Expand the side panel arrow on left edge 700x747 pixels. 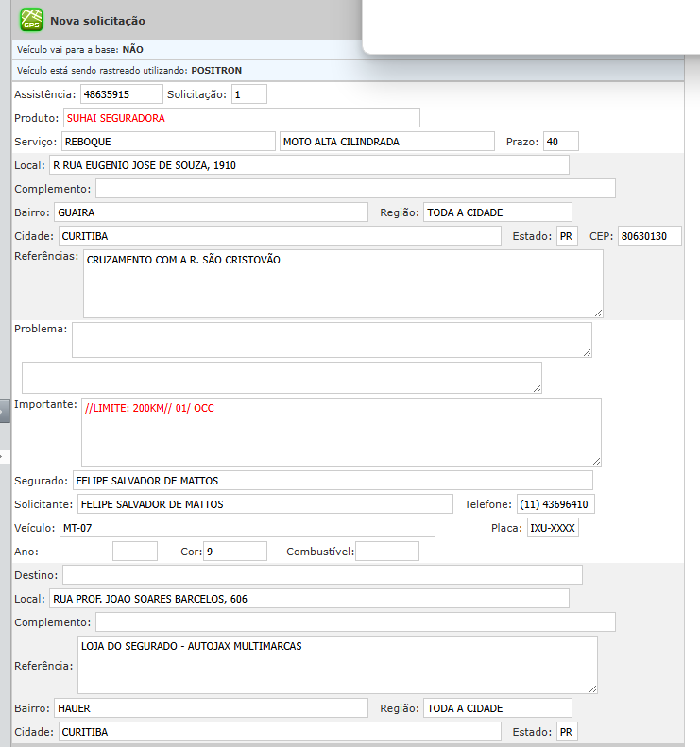4,410
